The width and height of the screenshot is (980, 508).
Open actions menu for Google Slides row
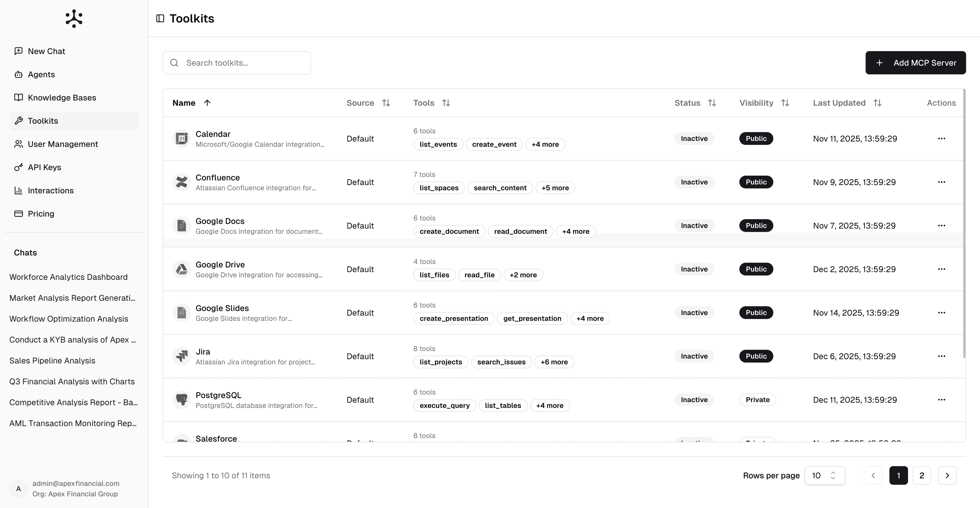pyautogui.click(x=941, y=313)
